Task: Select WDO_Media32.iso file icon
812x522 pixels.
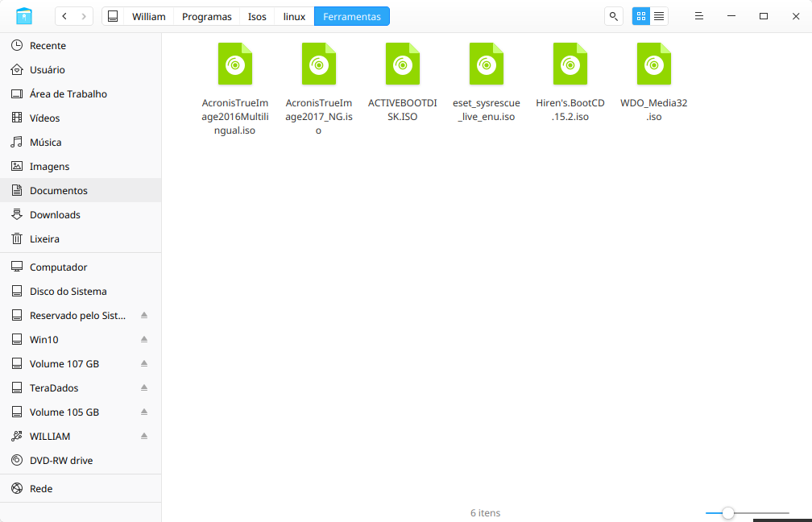Action: click(x=654, y=64)
